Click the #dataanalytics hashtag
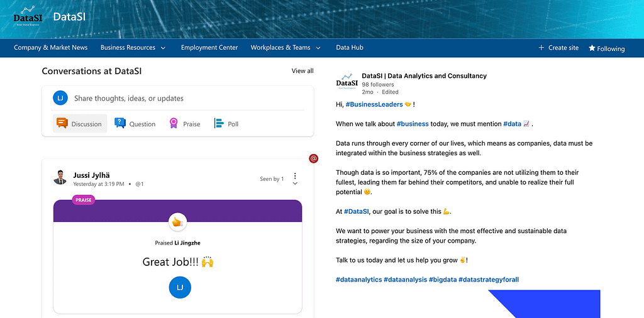The height and width of the screenshot is (318, 644). [x=359, y=280]
